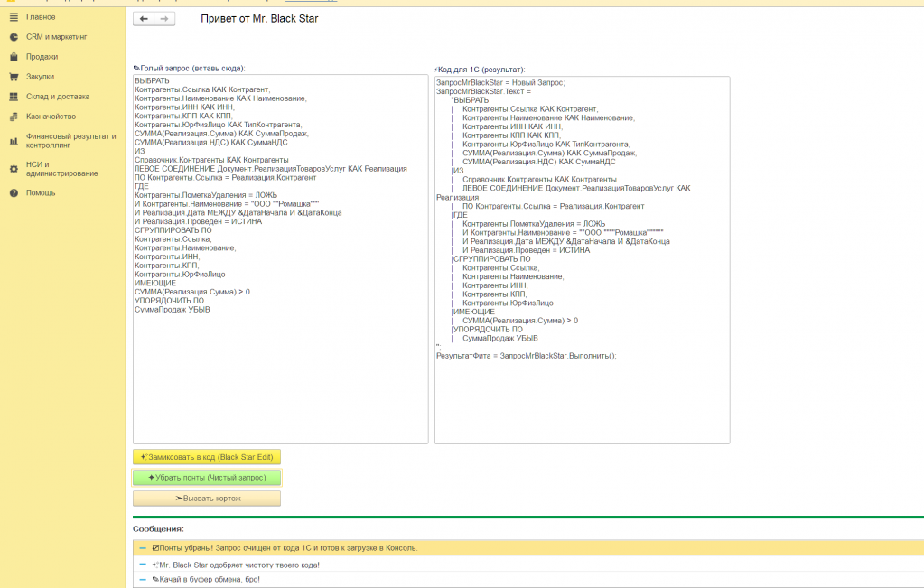Open the Продажи section
Image resolution: width=924 pixels, height=588 pixels.
pyautogui.click(x=42, y=57)
